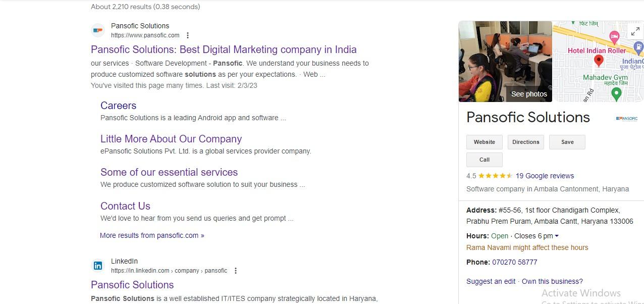Image resolution: width=644 pixels, height=304 pixels.
Task: Click the Directions button
Action: click(526, 142)
